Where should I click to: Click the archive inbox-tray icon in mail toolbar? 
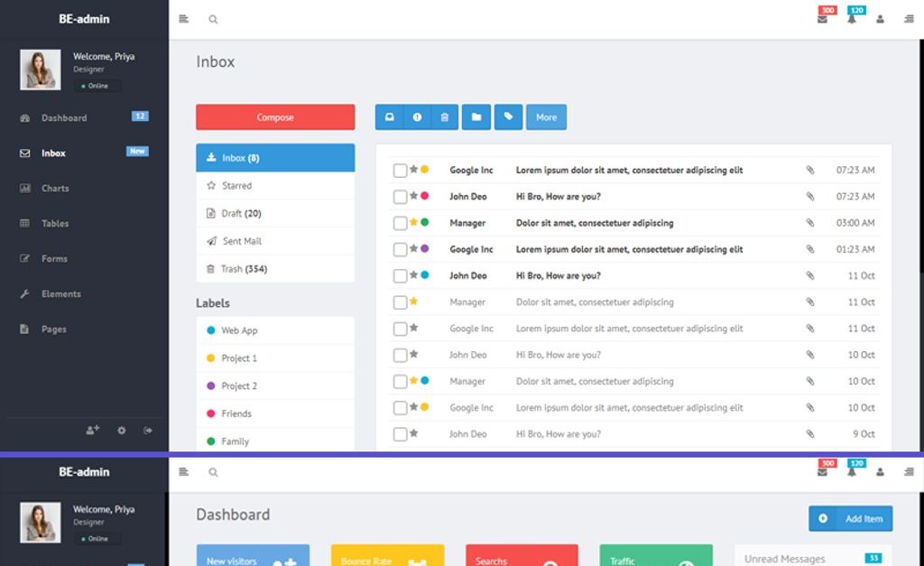[x=390, y=117]
